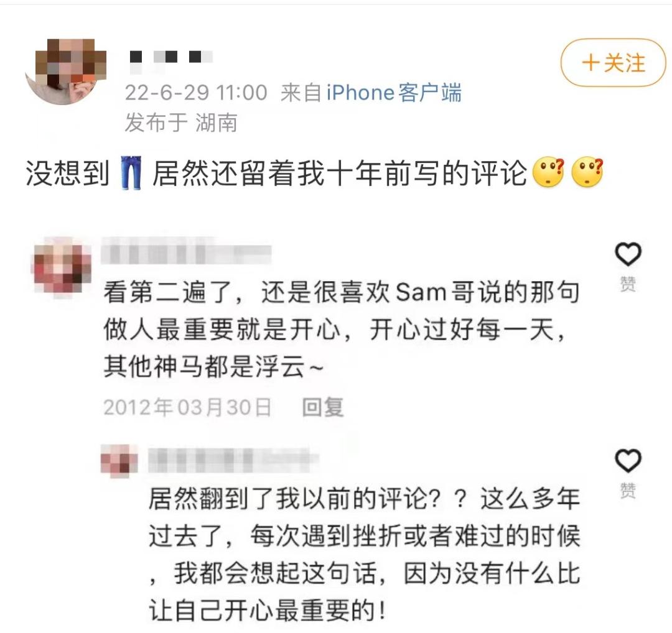The image size is (672, 633).
Task: Tap the second thinking face emoji
Action: [x=587, y=172]
